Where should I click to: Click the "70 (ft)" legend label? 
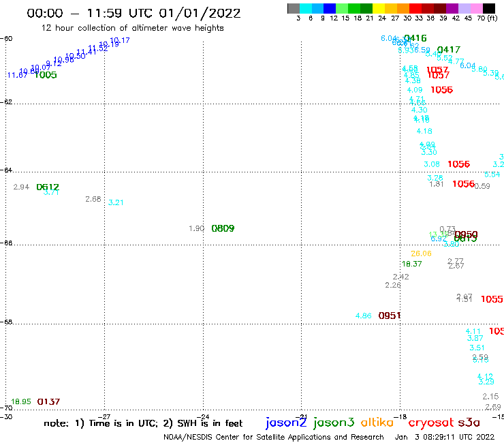(x=487, y=18)
